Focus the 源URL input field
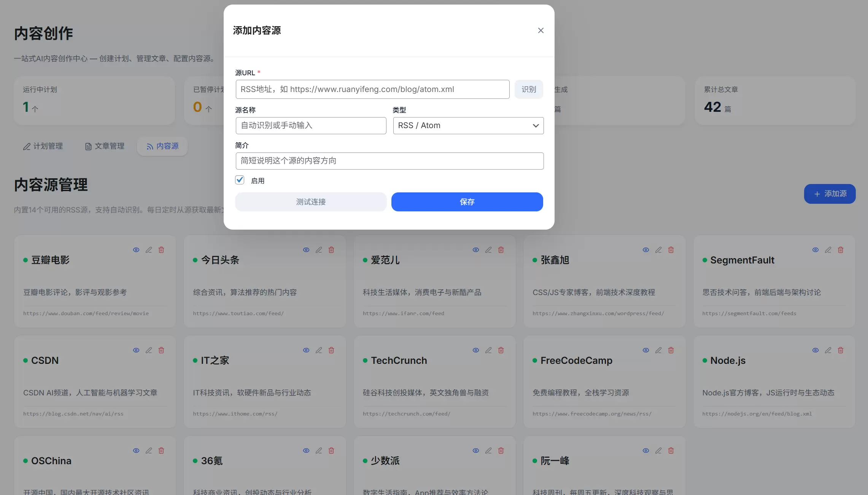The image size is (868, 495). click(x=372, y=89)
